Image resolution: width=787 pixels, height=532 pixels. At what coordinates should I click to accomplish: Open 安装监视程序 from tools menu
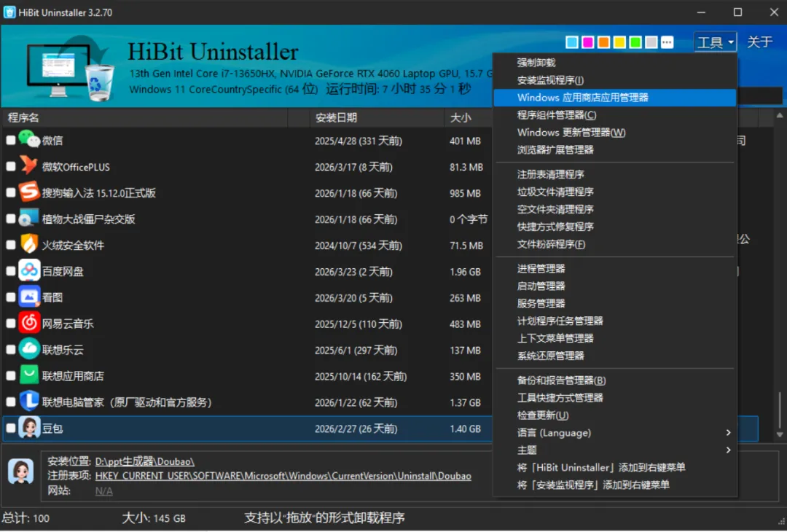(x=615, y=80)
